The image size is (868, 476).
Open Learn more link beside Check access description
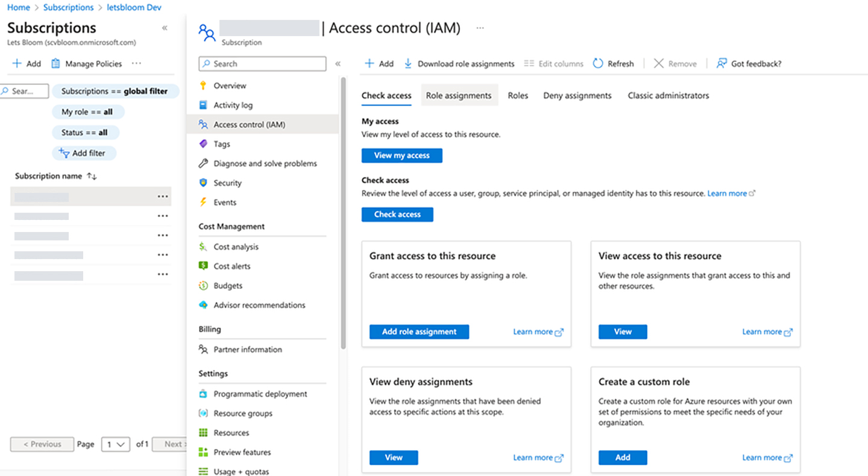click(731, 193)
